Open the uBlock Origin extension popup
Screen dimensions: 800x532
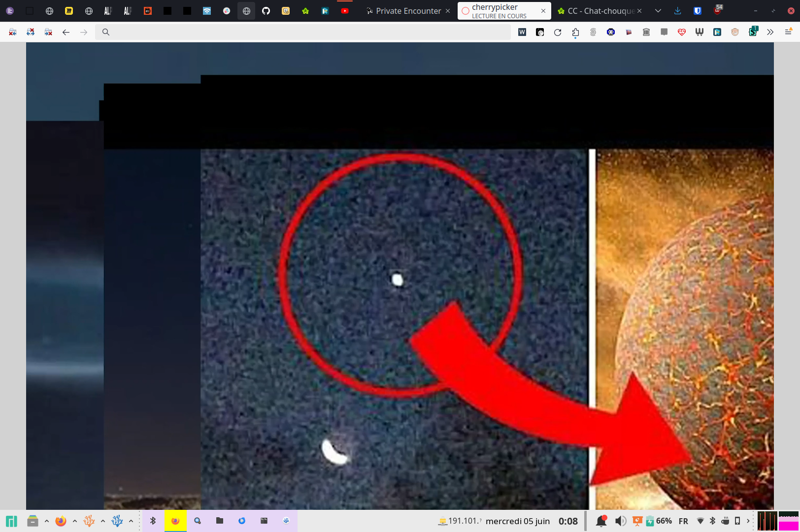(x=718, y=10)
